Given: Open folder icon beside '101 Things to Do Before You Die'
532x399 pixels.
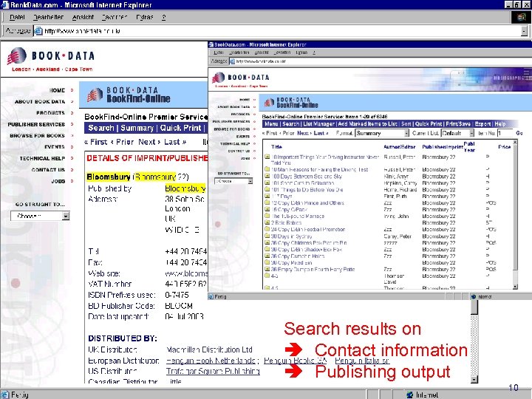Looking at the screenshot, I should click(267, 189).
